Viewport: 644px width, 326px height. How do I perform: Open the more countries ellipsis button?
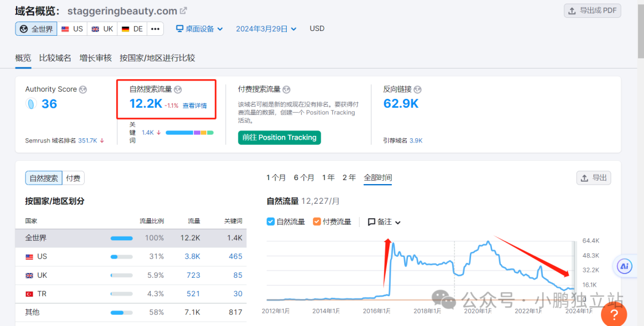click(155, 29)
